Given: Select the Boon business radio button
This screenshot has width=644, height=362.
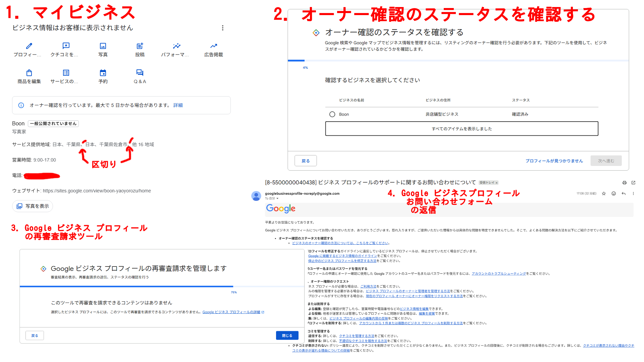Looking at the screenshot, I should click(332, 114).
